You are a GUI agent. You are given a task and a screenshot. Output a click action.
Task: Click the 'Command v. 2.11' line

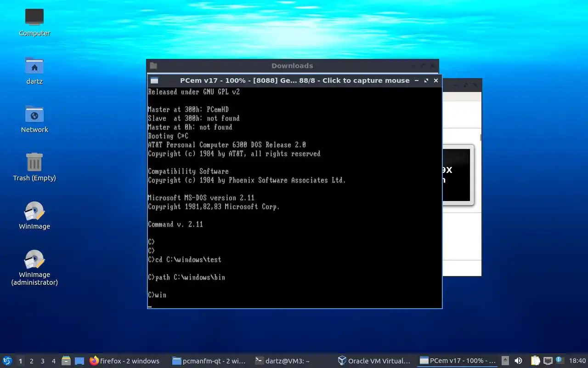(175, 224)
